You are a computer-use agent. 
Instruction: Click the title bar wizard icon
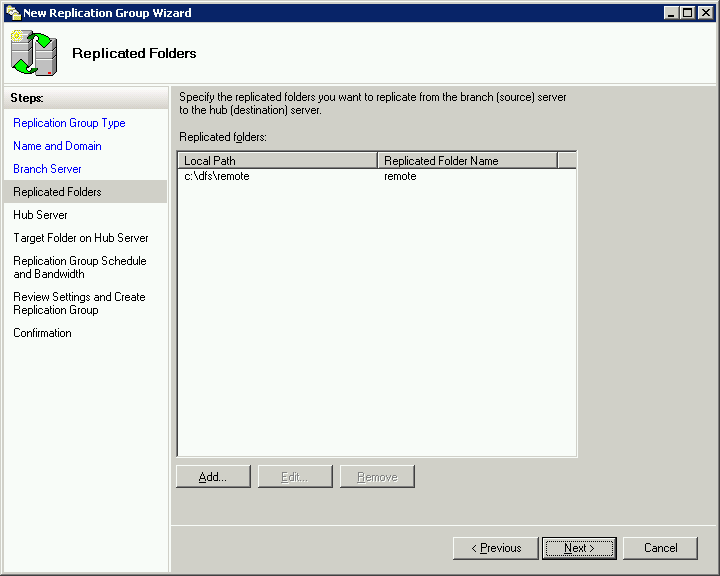coord(12,13)
